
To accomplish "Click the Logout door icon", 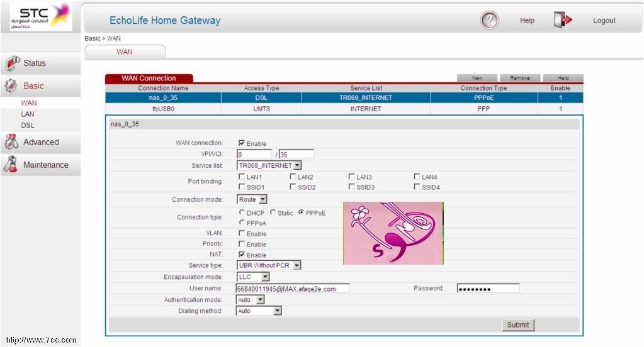I will click(563, 19).
